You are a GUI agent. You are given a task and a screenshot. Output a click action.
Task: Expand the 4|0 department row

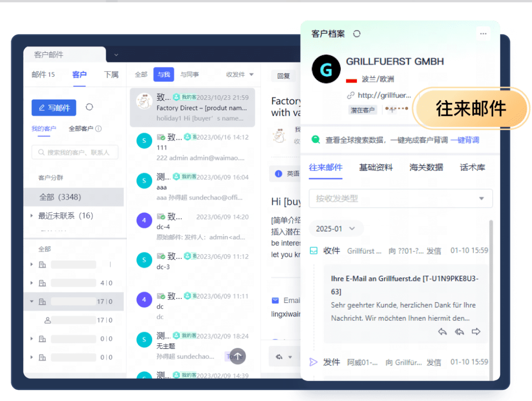[x=31, y=283]
